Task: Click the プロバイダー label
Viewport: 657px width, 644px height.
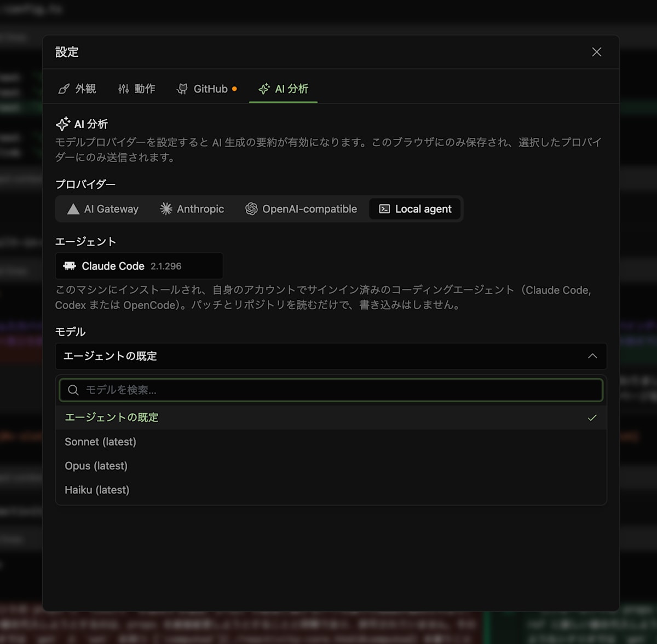Action: pos(85,184)
